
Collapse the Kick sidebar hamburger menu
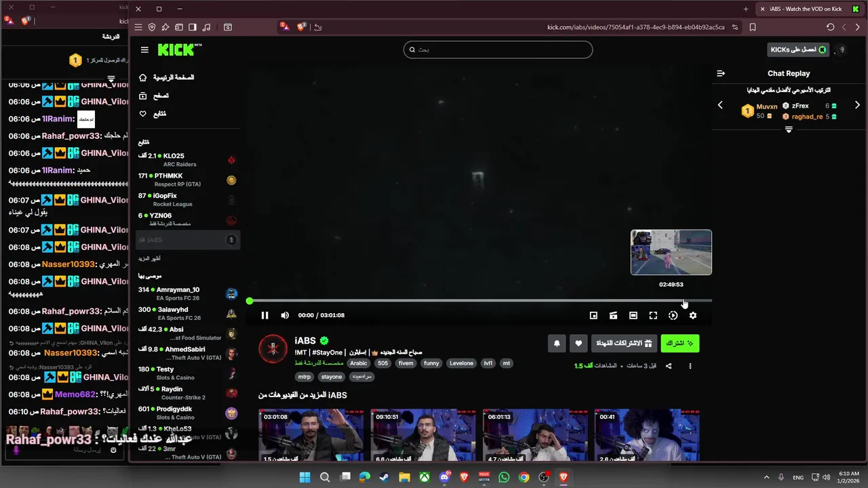coord(144,49)
